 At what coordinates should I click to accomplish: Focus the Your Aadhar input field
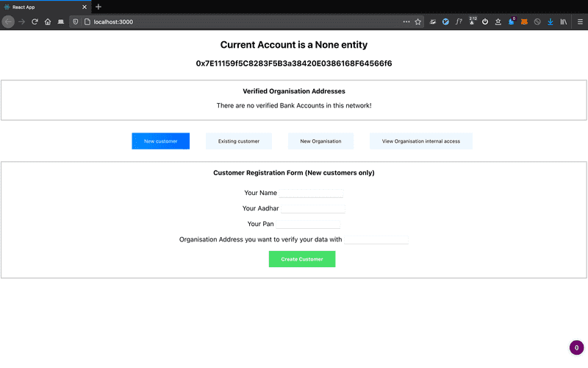click(x=313, y=209)
